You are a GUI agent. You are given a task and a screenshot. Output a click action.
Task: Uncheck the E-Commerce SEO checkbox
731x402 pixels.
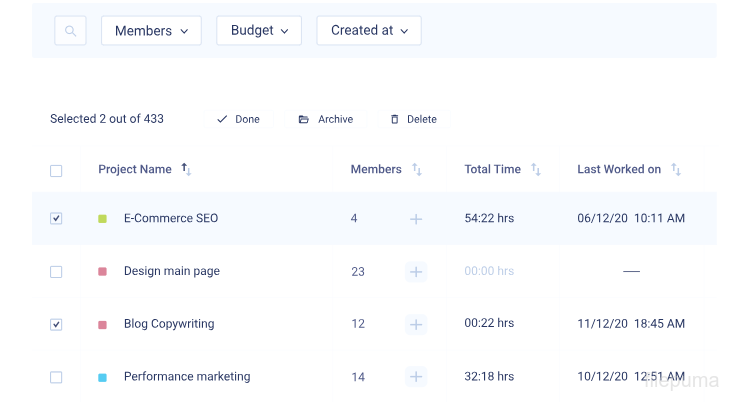click(x=56, y=219)
